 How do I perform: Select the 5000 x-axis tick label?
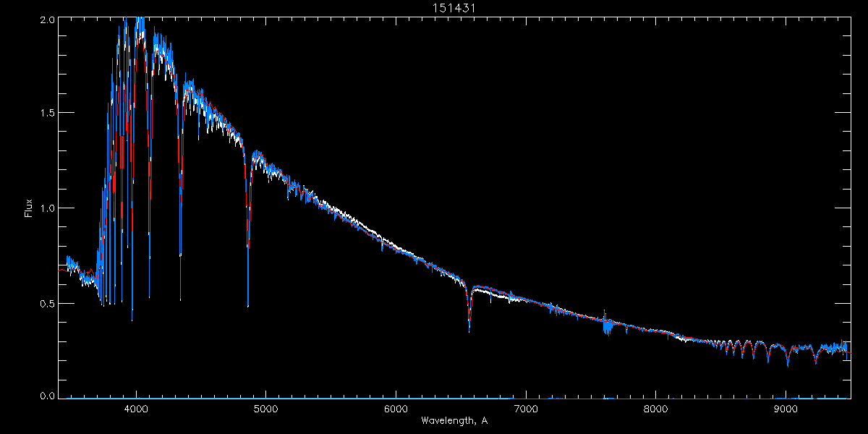(265, 408)
